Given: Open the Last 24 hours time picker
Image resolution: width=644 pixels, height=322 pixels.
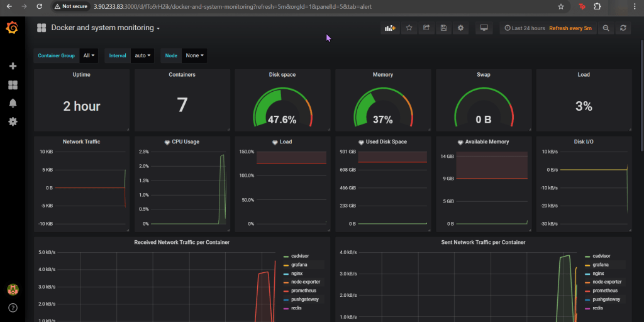Looking at the screenshot, I should click(x=524, y=28).
